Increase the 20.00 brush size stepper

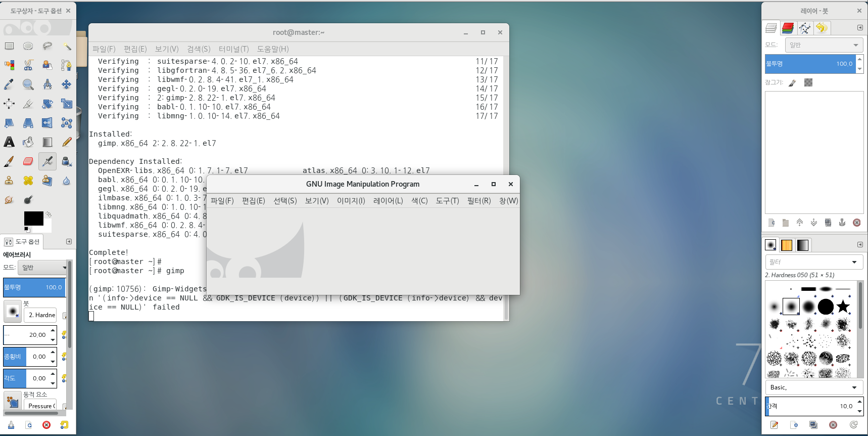(x=53, y=330)
